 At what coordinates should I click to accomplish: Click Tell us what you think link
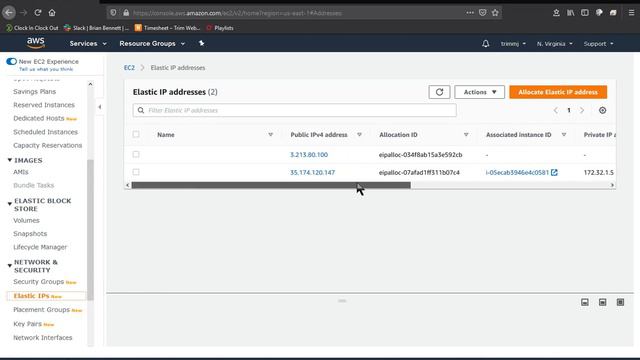click(x=46, y=69)
